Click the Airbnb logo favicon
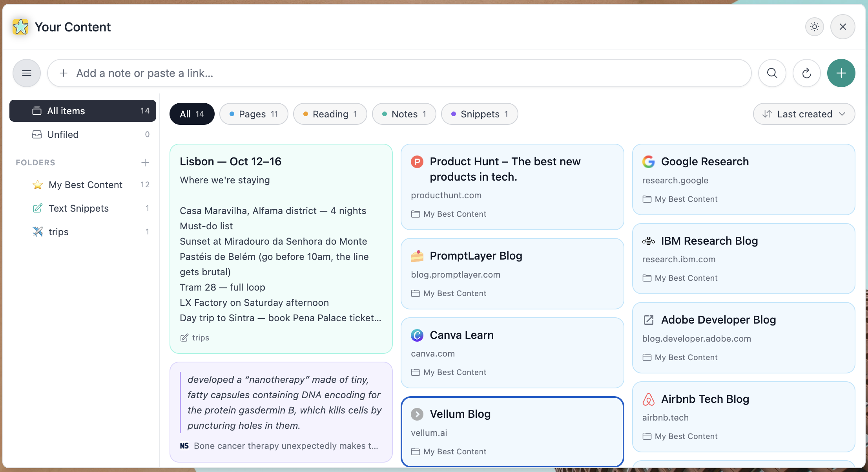Image resolution: width=868 pixels, height=472 pixels. [649, 399]
